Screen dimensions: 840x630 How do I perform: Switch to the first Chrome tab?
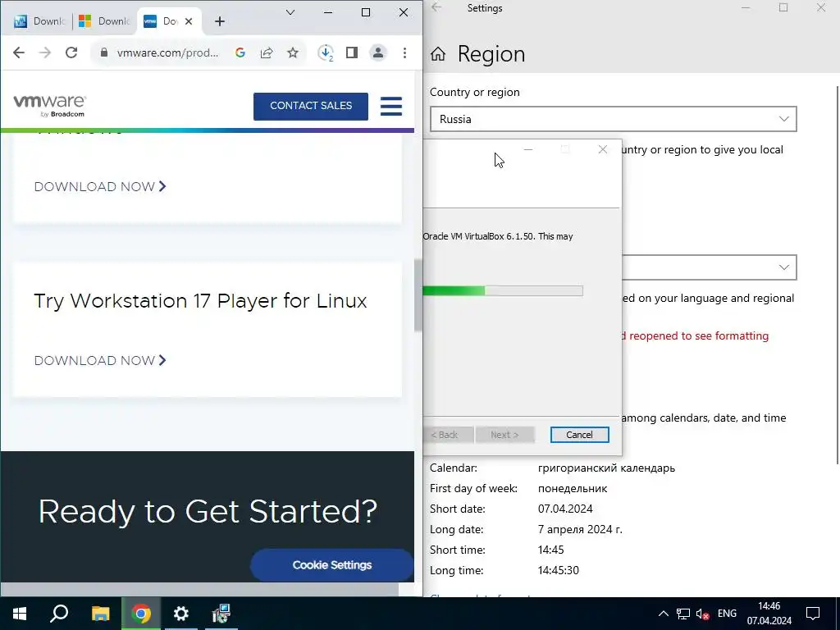click(x=39, y=21)
